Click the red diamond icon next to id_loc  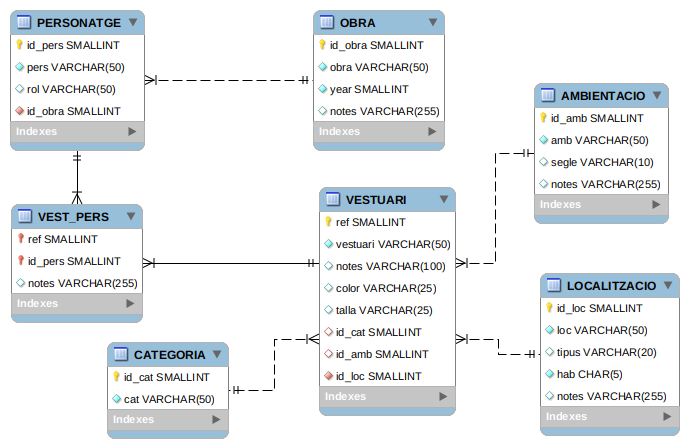pyautogui.click(x=327, y=376)
